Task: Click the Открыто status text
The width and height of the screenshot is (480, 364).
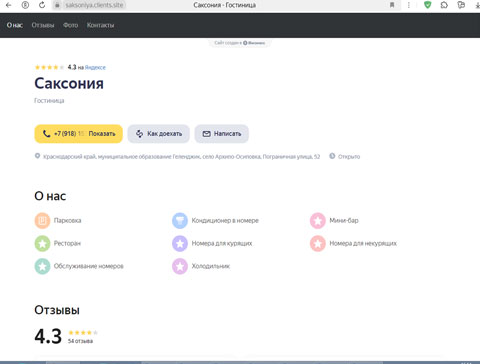Action: 349,156
